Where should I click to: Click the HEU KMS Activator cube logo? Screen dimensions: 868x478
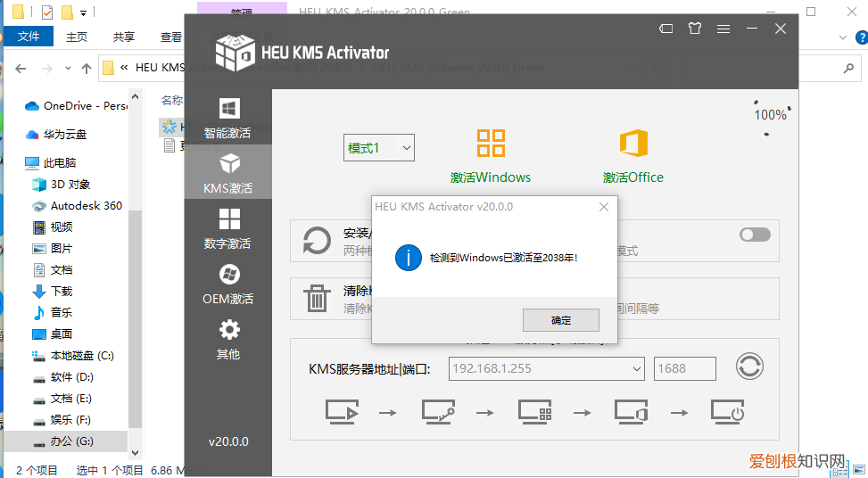[235, 52]
